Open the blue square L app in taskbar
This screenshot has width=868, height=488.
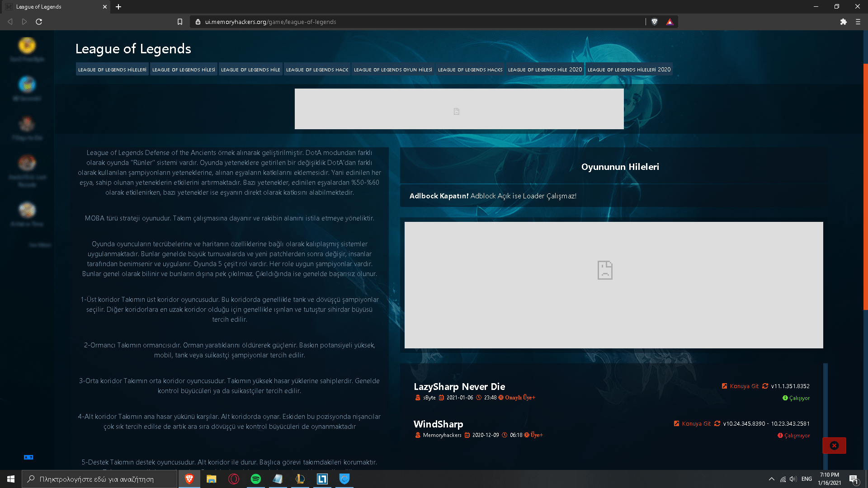point(322,479)
